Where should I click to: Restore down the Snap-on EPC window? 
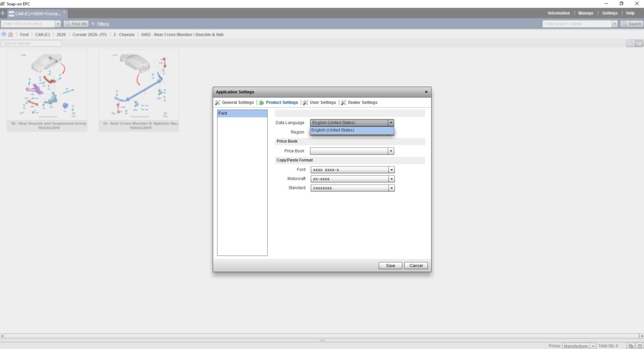tap(621, 4)
